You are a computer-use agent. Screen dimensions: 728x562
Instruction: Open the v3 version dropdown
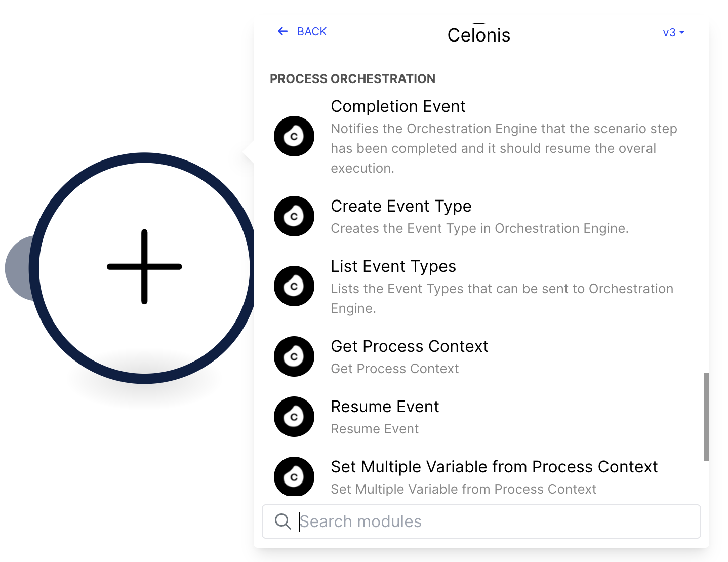coord(673,32)
